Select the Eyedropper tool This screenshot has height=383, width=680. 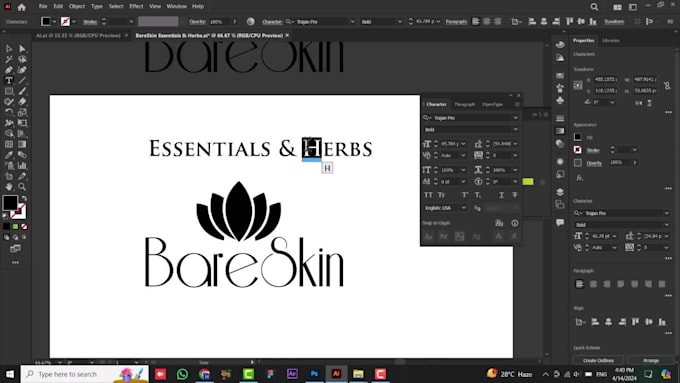click(x=9, y=155)
